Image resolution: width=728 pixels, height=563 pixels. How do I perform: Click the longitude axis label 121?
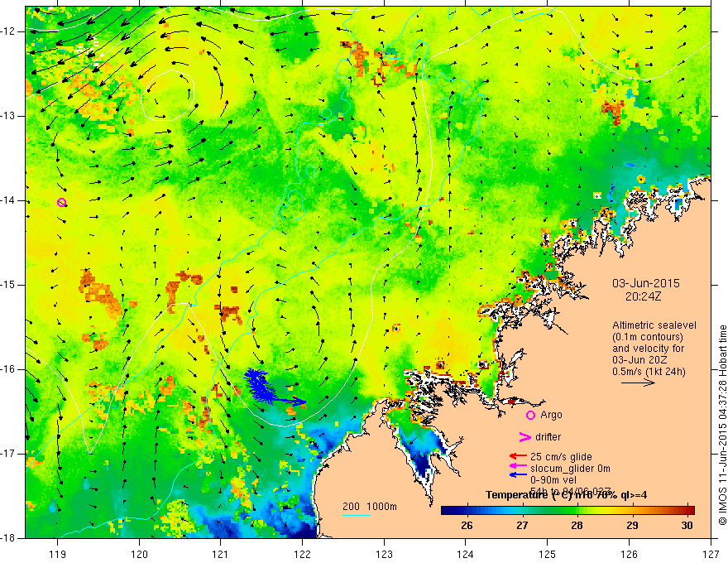tap(221, 554)
